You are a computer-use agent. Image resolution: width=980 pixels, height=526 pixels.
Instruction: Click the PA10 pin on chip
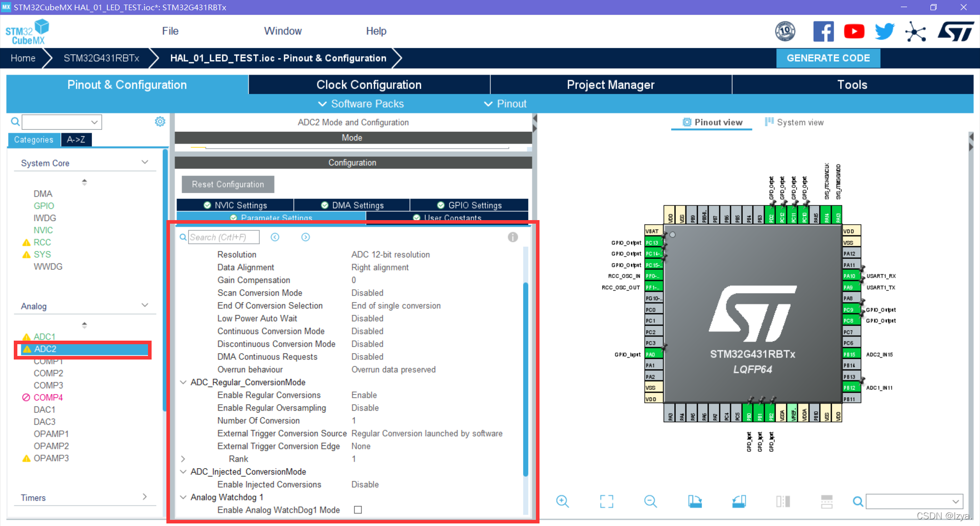(x=851, y=276)
